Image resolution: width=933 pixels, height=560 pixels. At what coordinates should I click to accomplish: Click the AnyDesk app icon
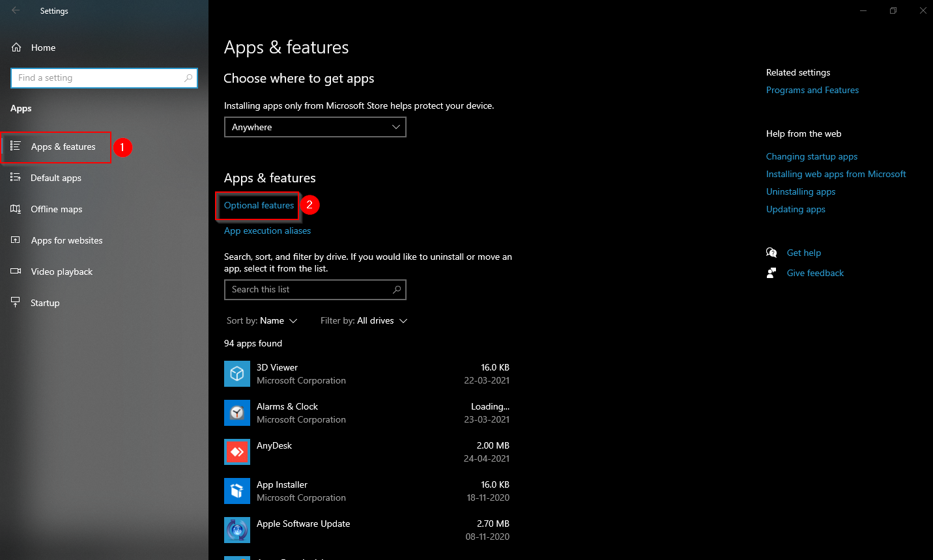(x=237, y=452)
